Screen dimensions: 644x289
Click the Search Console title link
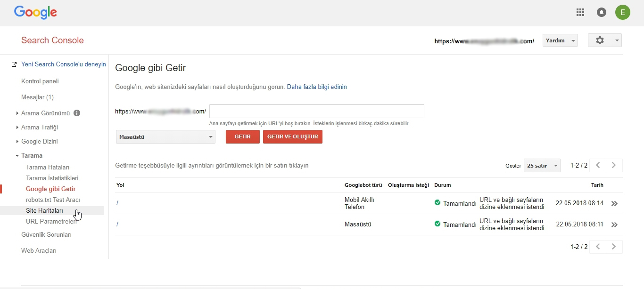[x=52, y=40]
